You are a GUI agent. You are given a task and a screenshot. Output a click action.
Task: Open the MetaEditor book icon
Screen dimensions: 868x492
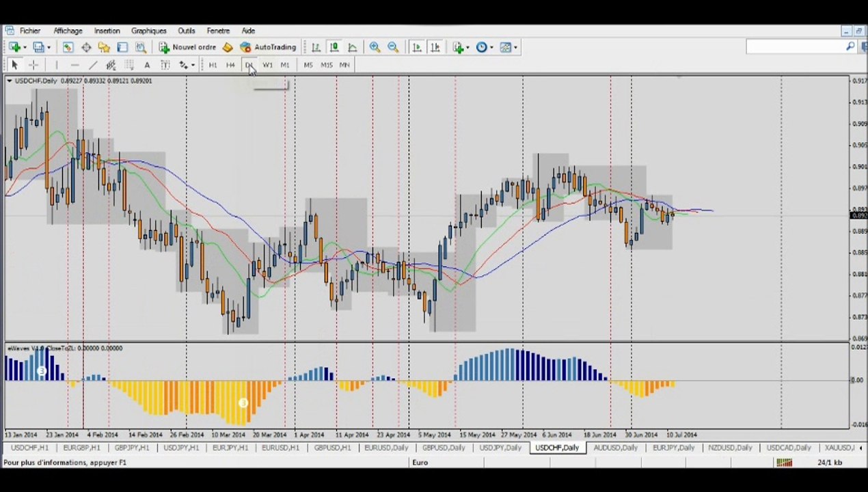[228, 47]
